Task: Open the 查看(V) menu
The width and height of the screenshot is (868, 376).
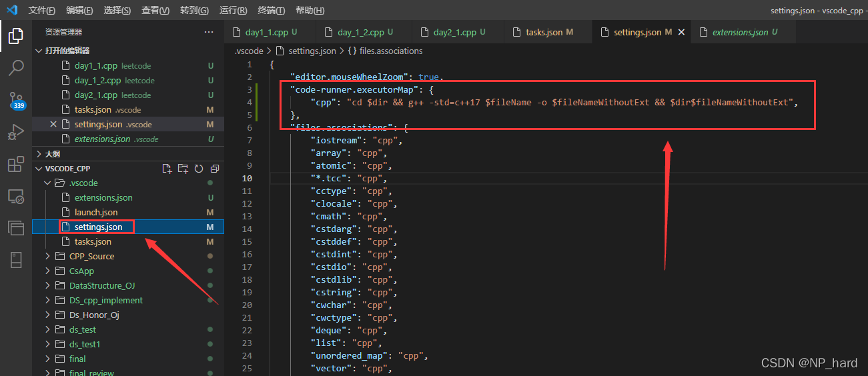Action: click(x=155, y=11)
